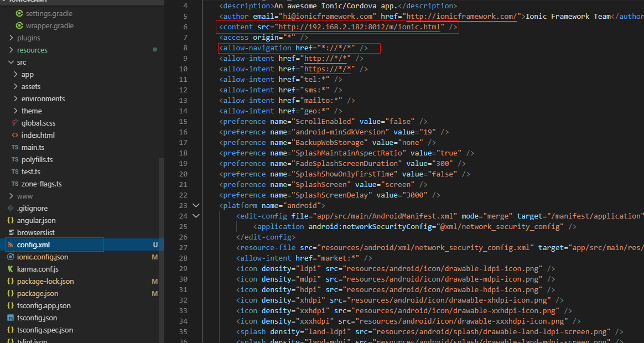Click the config.xml RSS-style file icon
Viewport: 644px width, 343px height.
(x=11, y=245)
